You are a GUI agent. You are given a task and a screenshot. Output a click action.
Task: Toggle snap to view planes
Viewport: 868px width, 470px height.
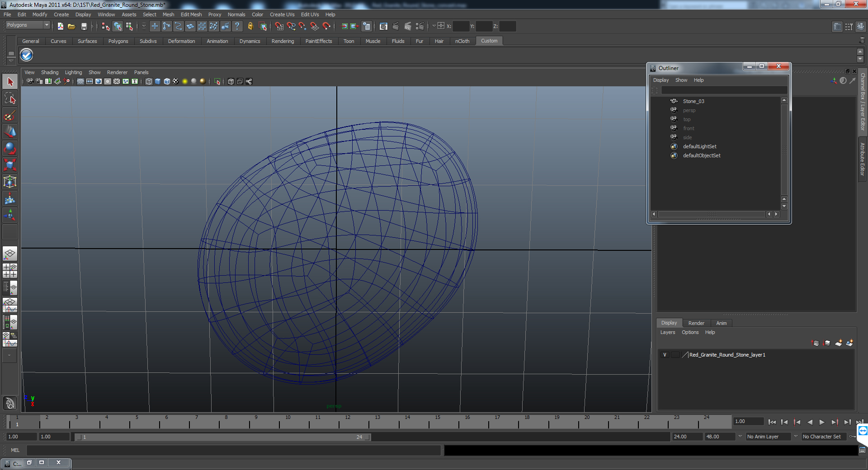[315, 26]
